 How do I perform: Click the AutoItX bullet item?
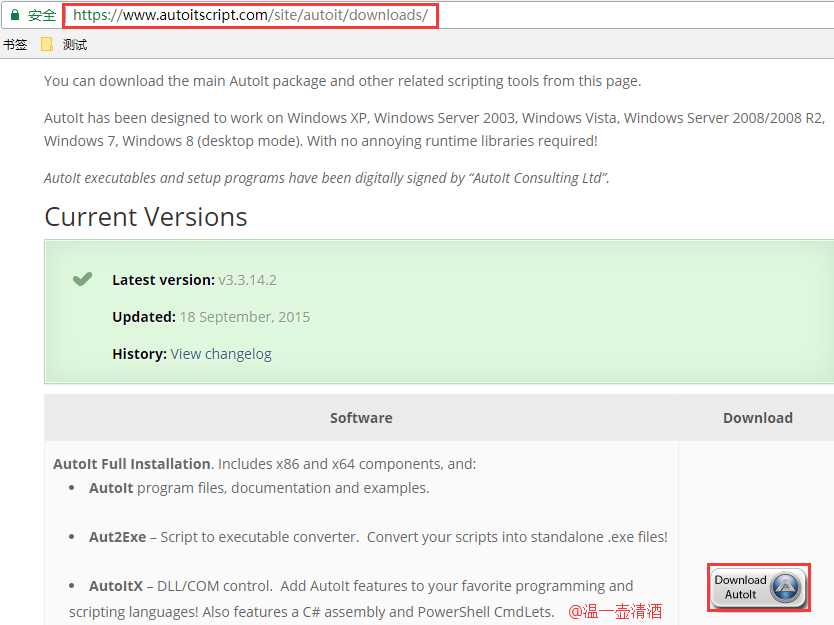pyautogui.click(x=351, y=598)
